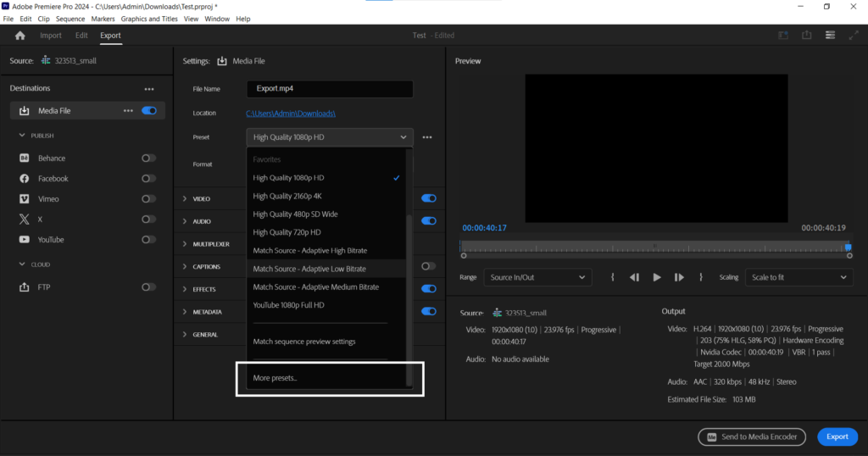Step back one frame in the preview
This screenshot has width=868, height=456.
634,277
